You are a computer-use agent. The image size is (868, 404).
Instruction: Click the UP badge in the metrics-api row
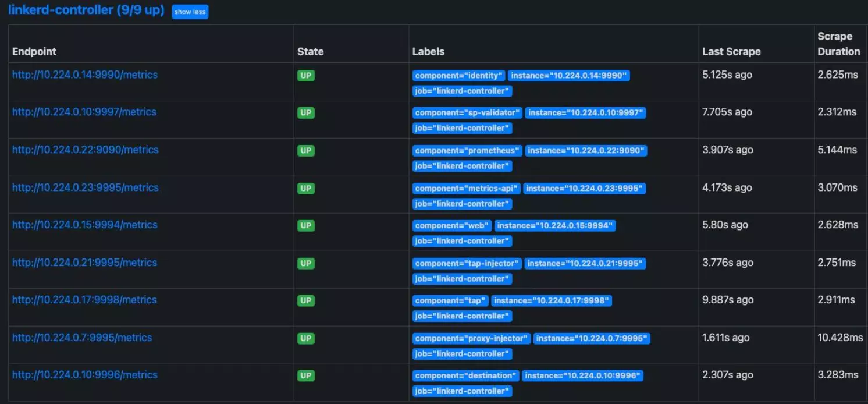click(x=306, y=189)
